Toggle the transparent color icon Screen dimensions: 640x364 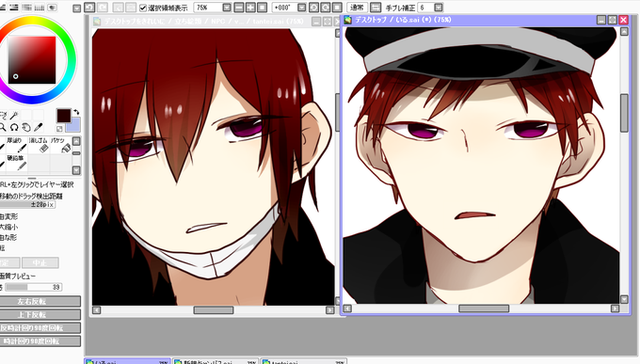[x=59, y=129]
